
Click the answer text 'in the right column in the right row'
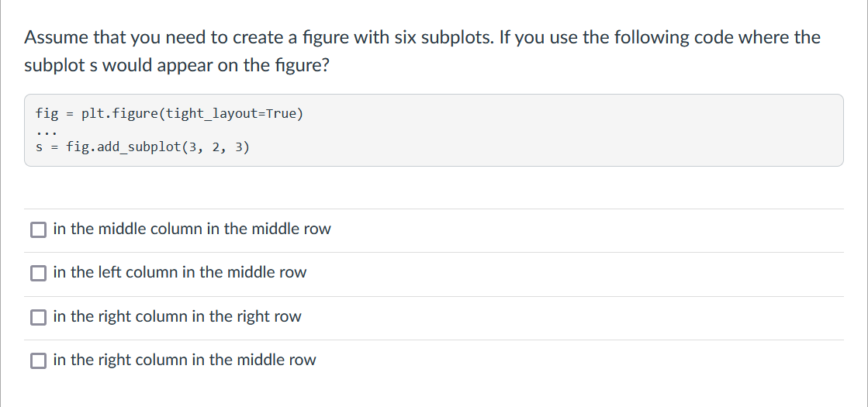[x=177, y=316]
